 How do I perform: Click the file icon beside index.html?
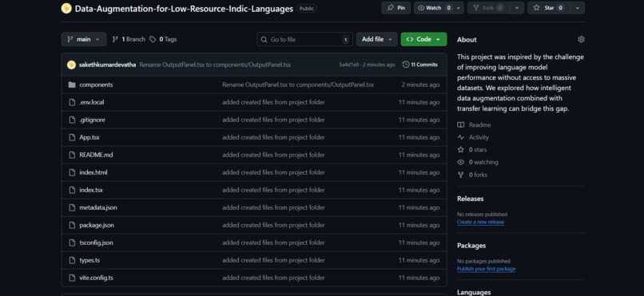(72, 172)
